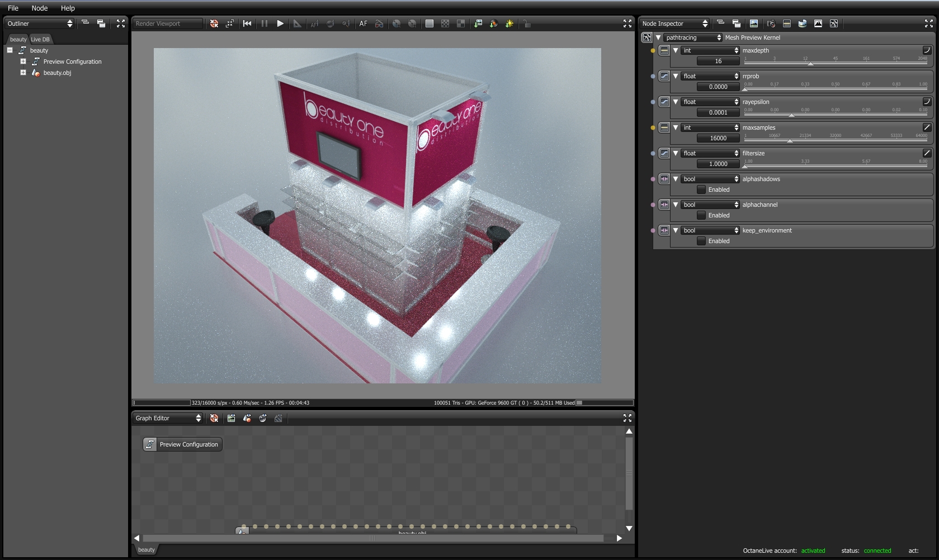This screenshot has width=939, height=560.
Task: Select the beauty tab in Outliner
Action: click(18, 39)
